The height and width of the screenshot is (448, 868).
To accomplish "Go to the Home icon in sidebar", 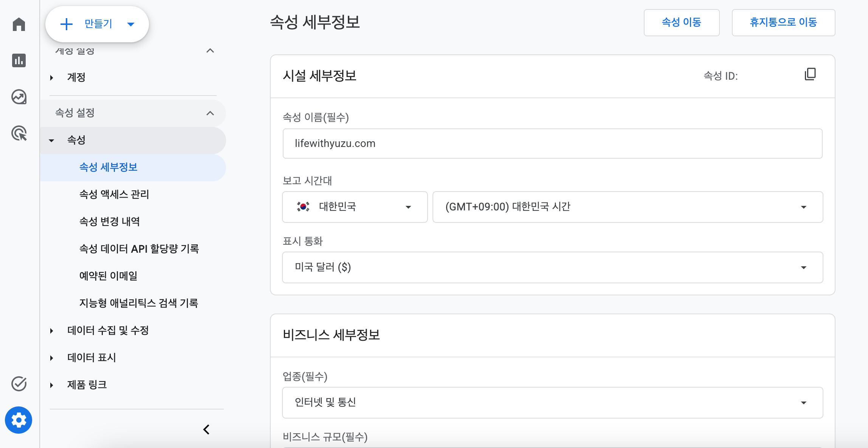I will [19, 24].
